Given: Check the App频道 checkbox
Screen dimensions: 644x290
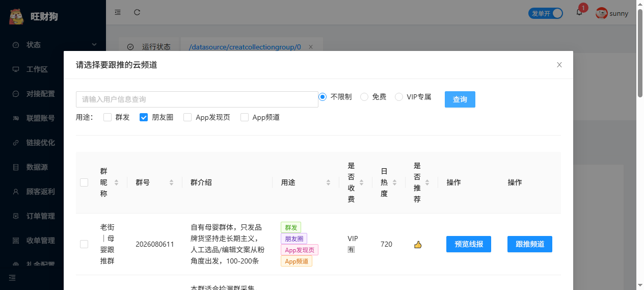Looking at the screenshot, I should (245, 117).
